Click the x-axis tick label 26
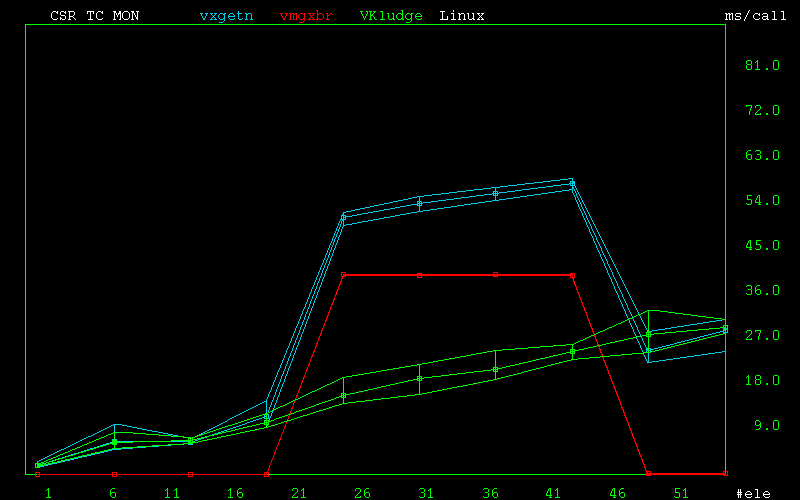Screen dimensions: 800x500 [x=362, y=493]
